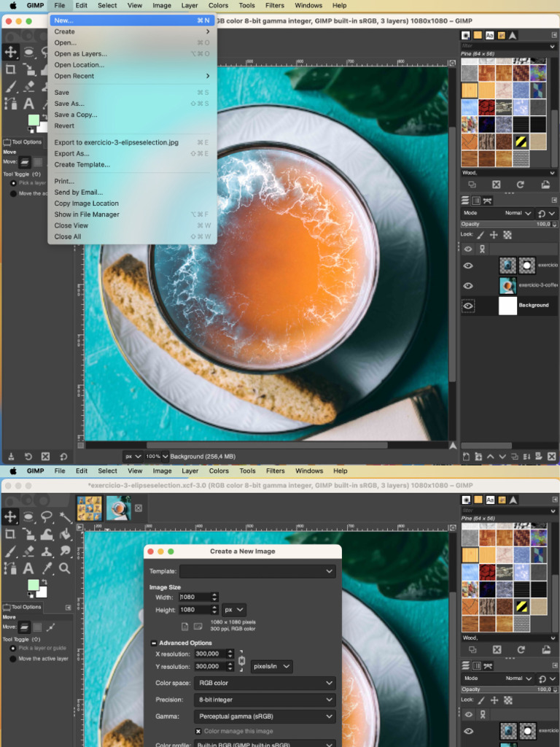Image resolution: width=560 pixels, height=747 pixels.
Task: Open the Gamma dropdown
Action: point(265,716)
